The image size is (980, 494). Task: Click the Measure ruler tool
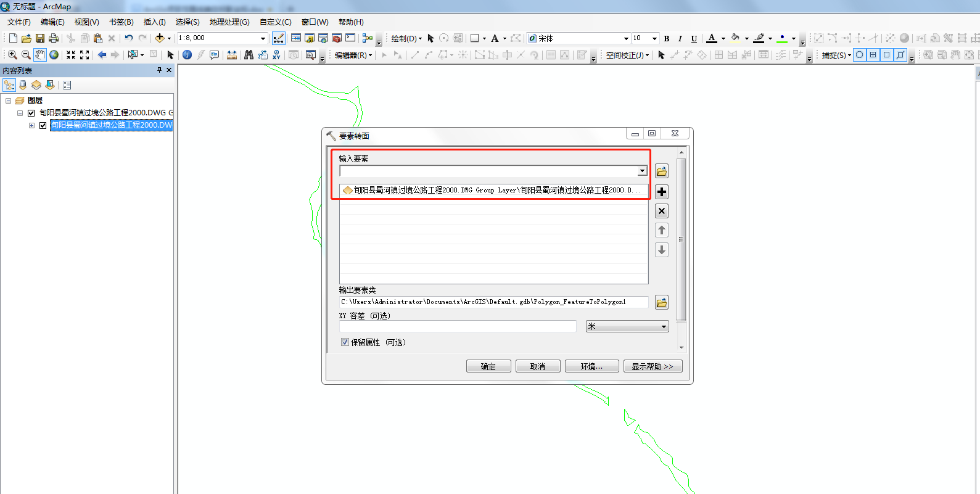pyautogui.click(x=232, y=55)
